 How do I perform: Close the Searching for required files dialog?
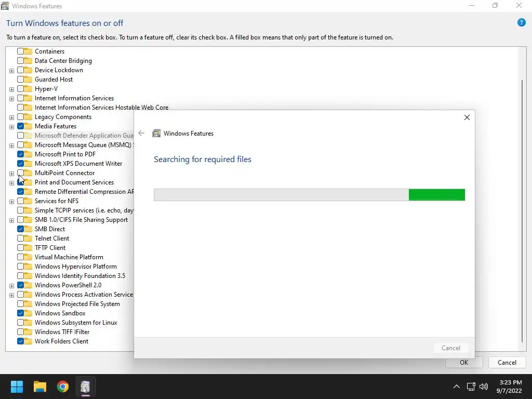point(467,117)
